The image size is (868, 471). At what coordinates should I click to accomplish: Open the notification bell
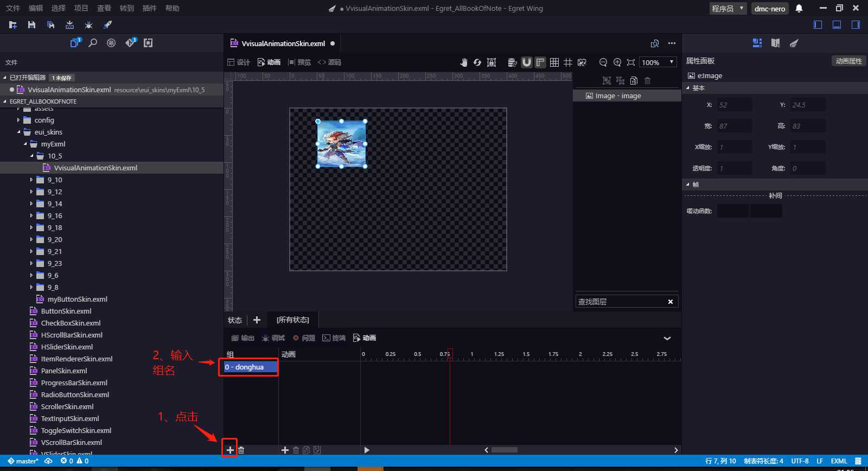point(799,8)
